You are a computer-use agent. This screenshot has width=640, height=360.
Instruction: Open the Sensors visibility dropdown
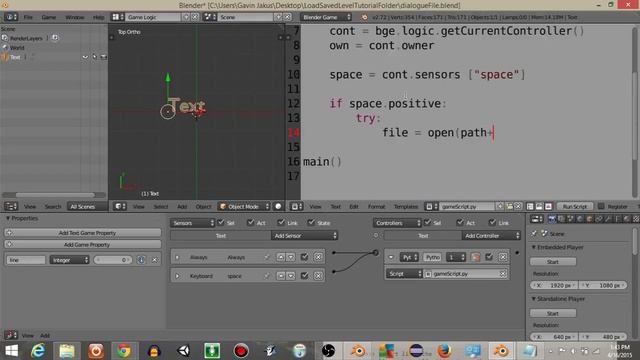click(193, 223)
